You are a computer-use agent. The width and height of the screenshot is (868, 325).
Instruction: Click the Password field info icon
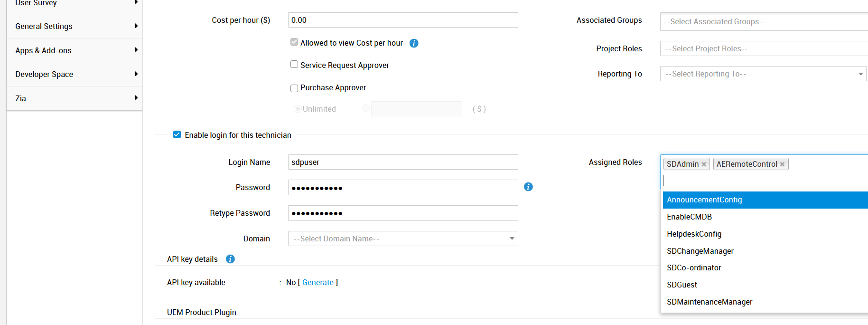tap(528, 187)
